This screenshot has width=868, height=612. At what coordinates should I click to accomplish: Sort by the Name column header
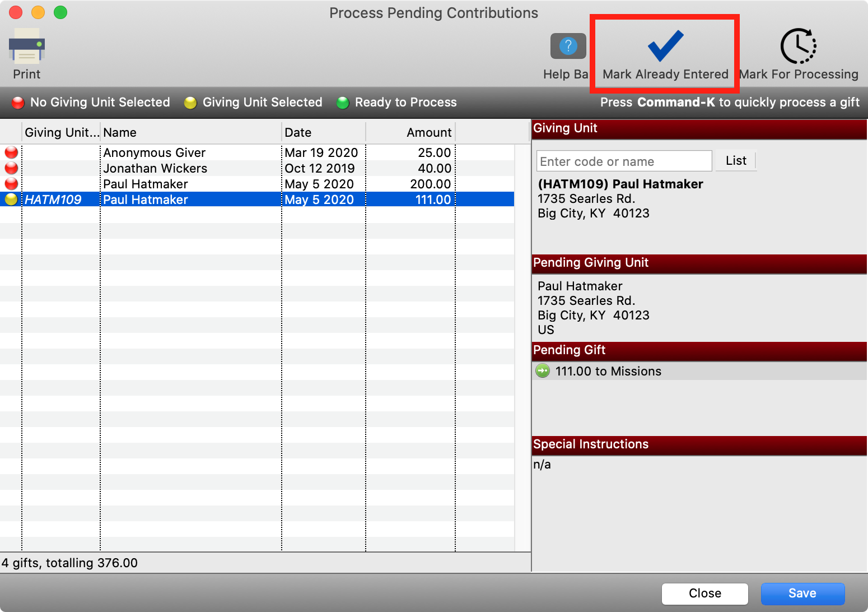pos(190,133)
